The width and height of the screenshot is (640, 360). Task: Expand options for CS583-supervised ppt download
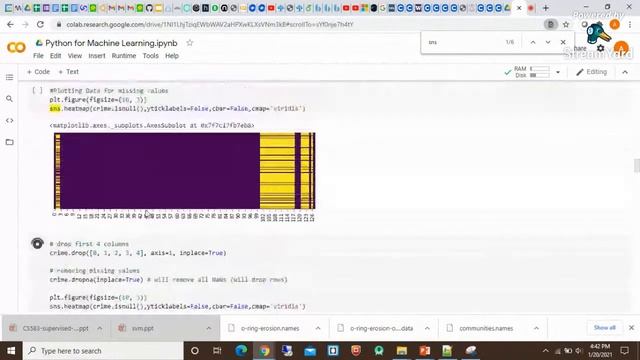pyautogui.click(x=100, y=328)
